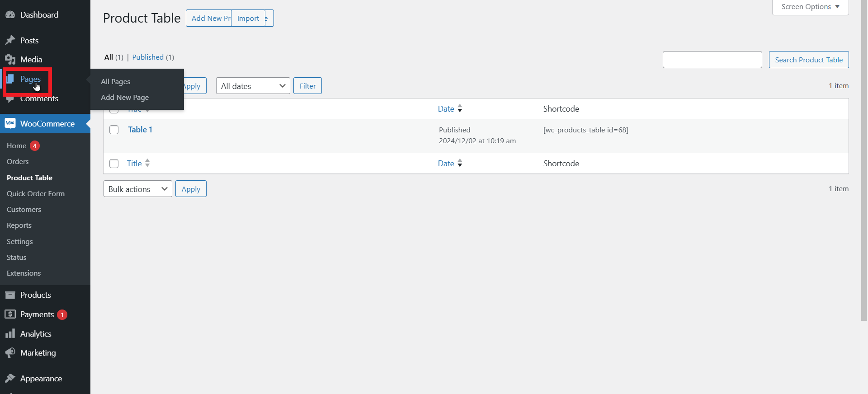
Task: Click the Products archive icon
Action: 10,295
